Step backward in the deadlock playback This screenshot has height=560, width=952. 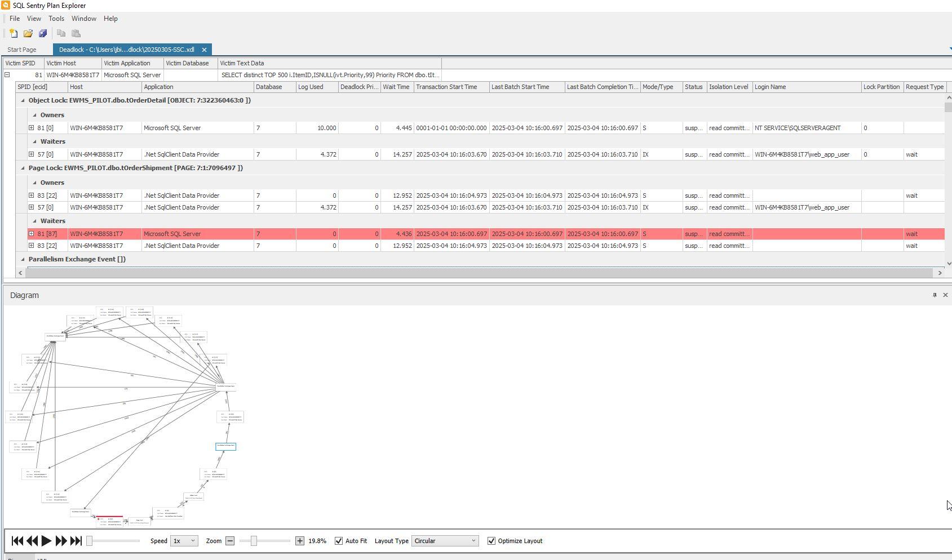click(32, 541)
